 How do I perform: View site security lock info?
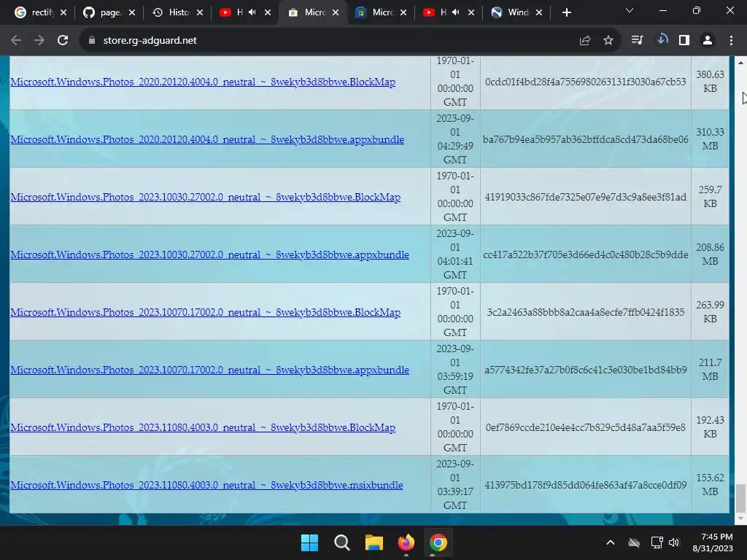click(x=91, y=41)
